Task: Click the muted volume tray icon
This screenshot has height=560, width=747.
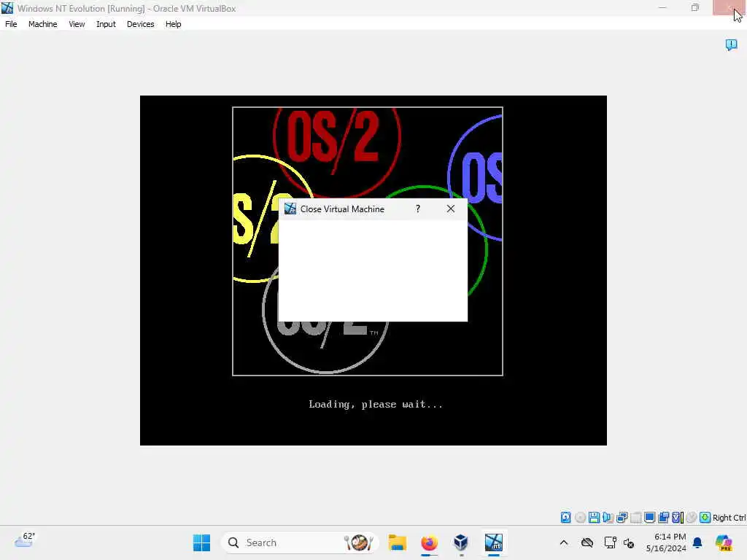Action: click(x=629, y=542)
